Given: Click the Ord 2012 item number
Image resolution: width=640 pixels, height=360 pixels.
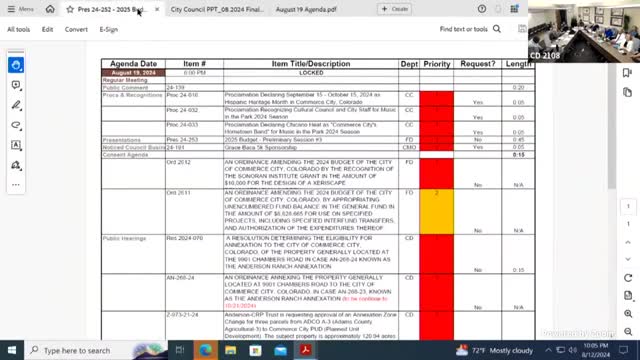Looking at the screenshot, I should click(178, 162).
